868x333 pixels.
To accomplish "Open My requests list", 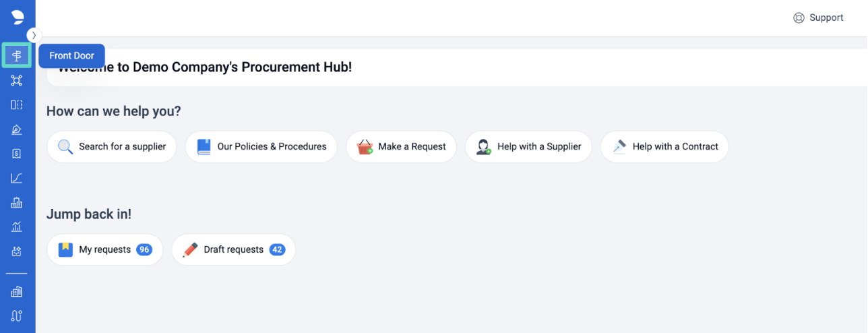I will click(104, 249).
